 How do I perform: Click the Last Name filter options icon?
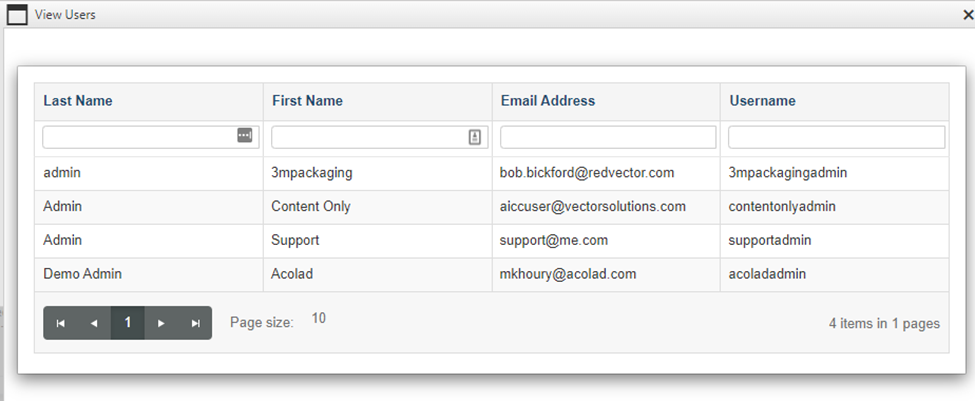[x=245, y=136]
